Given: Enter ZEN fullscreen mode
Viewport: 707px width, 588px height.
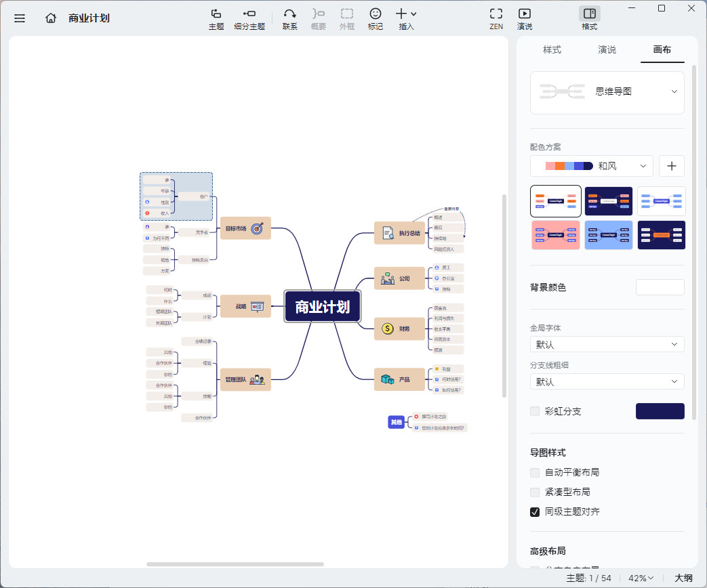Looking at the screenshot, I should pos(496,20).
